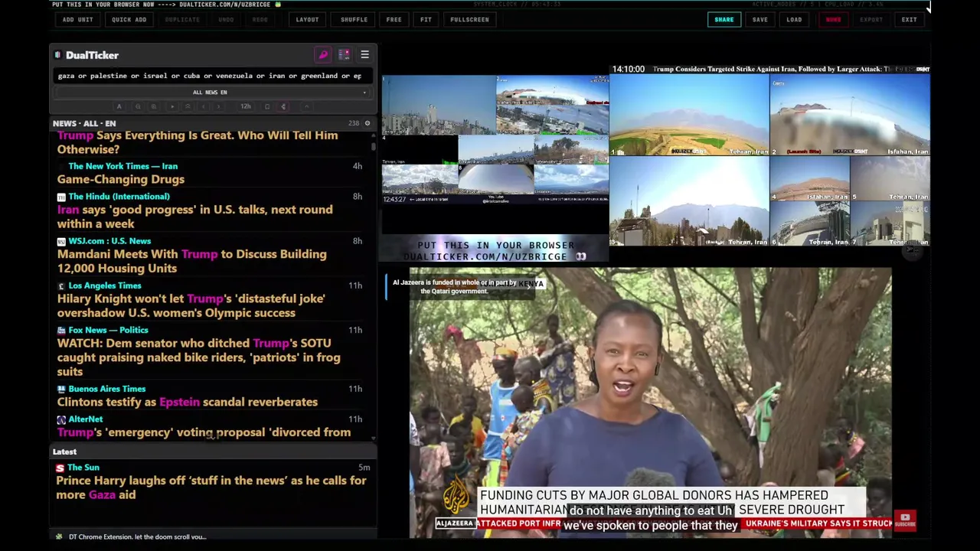This screenshot has width=980, height=551.
Task: Click the QUICK ADD button
Action: pos(129,20)
